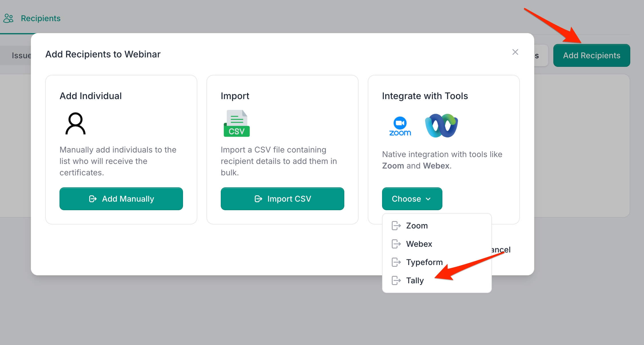Click the person silhouette icon

coord(75,123)
